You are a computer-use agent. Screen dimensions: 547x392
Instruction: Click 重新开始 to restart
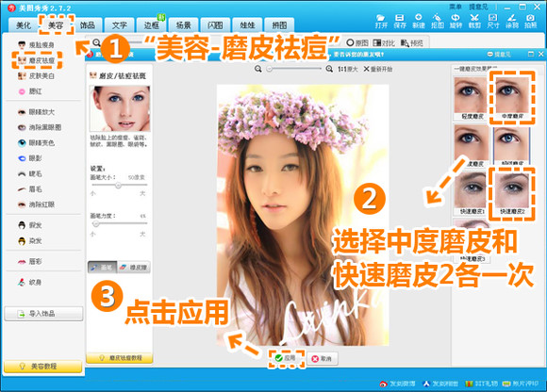point(378,69)
